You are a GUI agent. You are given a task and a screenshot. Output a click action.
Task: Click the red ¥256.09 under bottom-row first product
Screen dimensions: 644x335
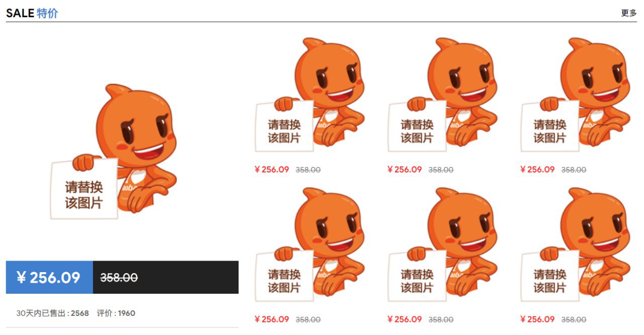(x=272, y=319)
